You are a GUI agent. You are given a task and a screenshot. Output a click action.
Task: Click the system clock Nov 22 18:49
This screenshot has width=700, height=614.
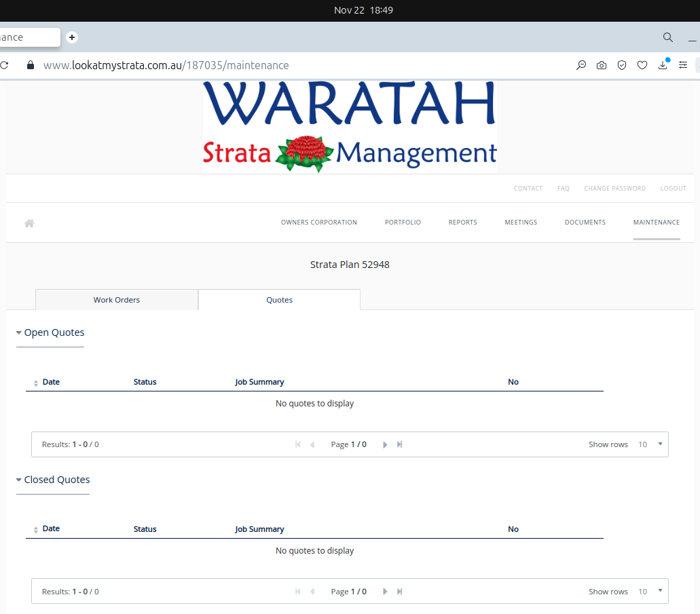click(x=363, y=10)
